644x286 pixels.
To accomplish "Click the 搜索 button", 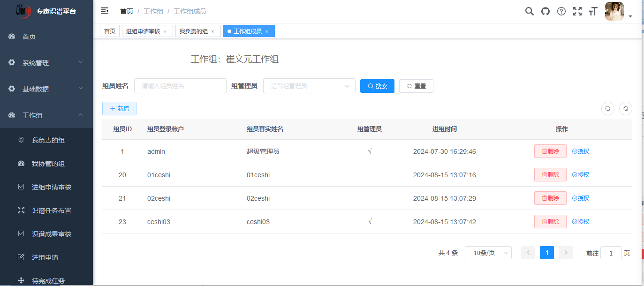I will pos(377,86).
